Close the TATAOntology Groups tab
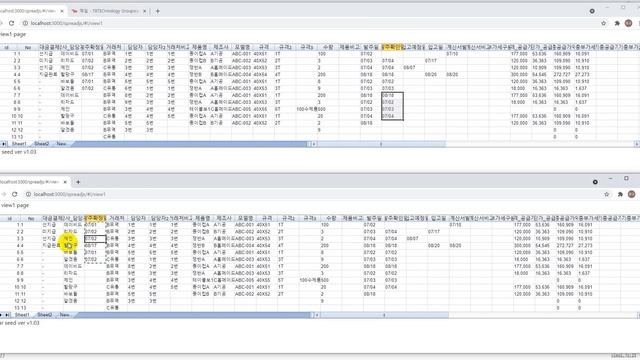This screenshot has width=640, height=360. click(144, 11)
